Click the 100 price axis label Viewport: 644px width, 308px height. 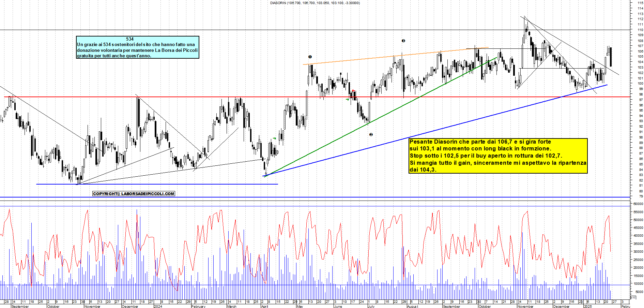(640, 84)
